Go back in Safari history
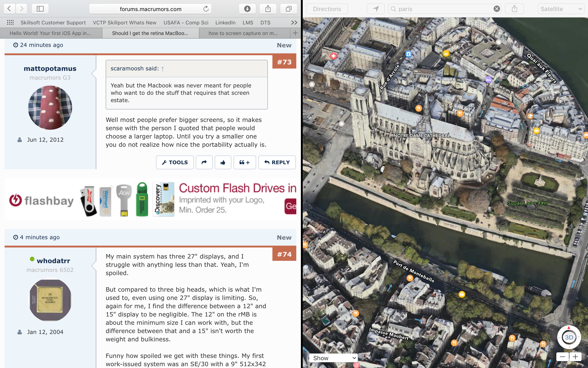This screenshot has height=368, width=588. [x=9, y=9]
